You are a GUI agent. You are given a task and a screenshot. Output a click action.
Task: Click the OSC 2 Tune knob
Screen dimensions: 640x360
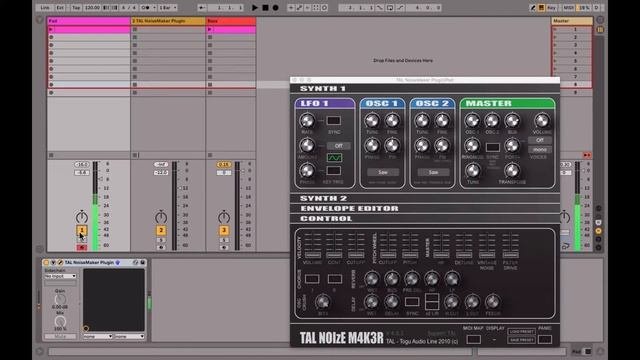[x=422, y=120]
